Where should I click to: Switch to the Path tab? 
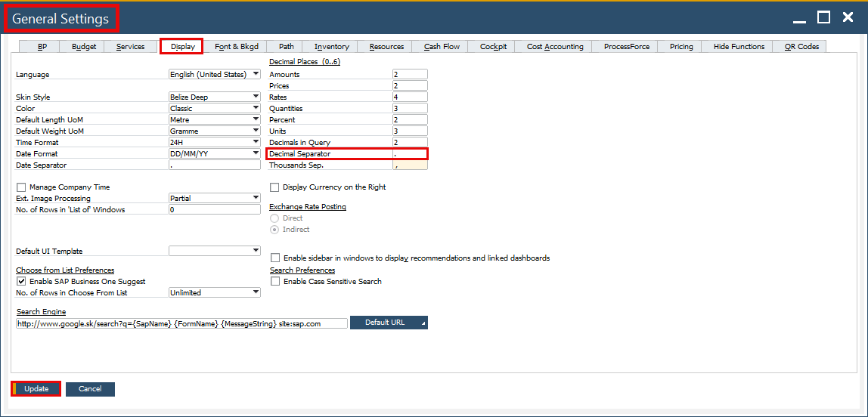click(287, 46)
